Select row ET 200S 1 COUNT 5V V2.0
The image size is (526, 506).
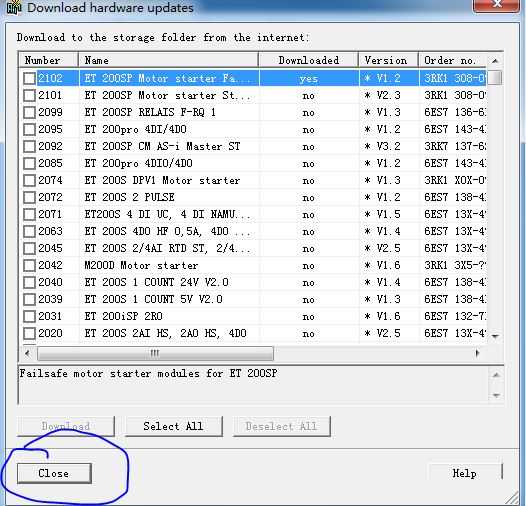click(252, 300)
